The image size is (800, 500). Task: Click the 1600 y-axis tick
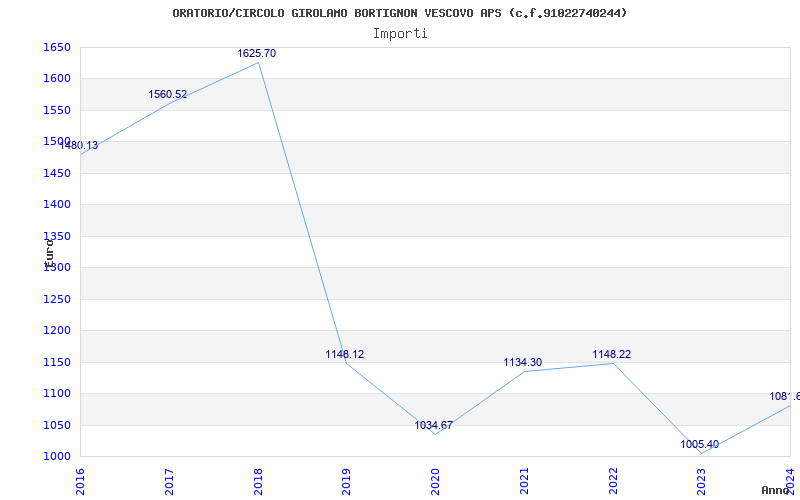[x=57, y=79]
